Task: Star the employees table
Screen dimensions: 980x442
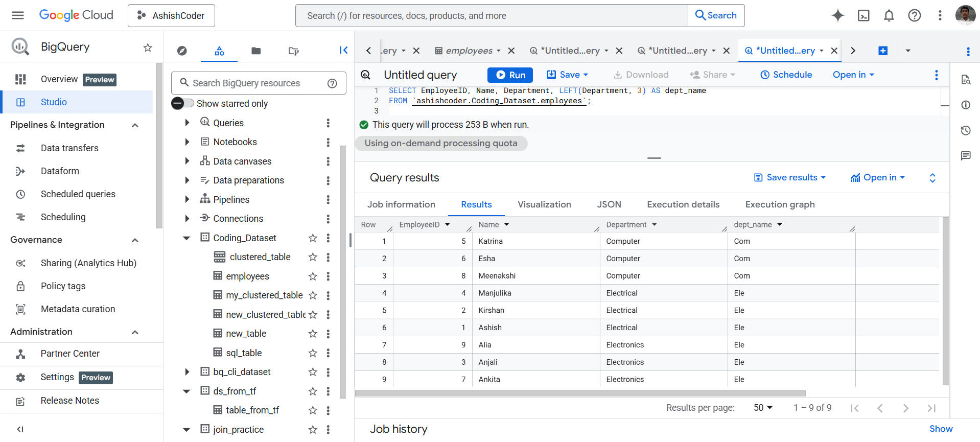Action: [x=313, y=276]
